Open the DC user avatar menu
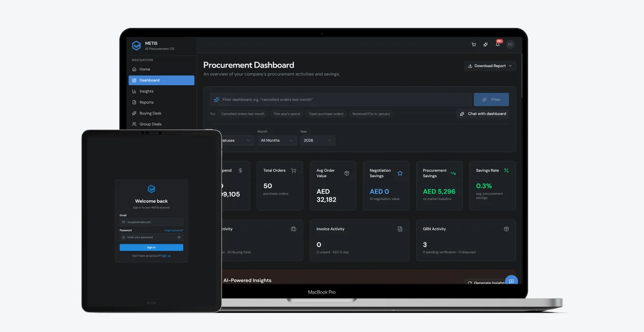Screen dimensions: 644x332 510,44
